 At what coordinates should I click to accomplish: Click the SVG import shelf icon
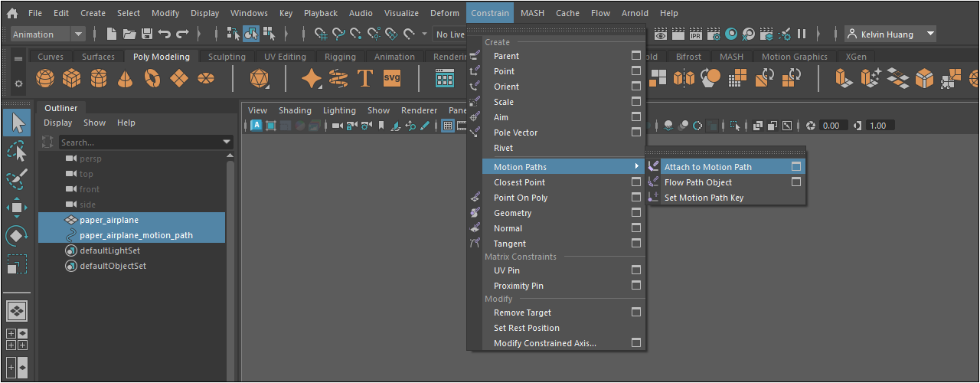pos(392,78)
